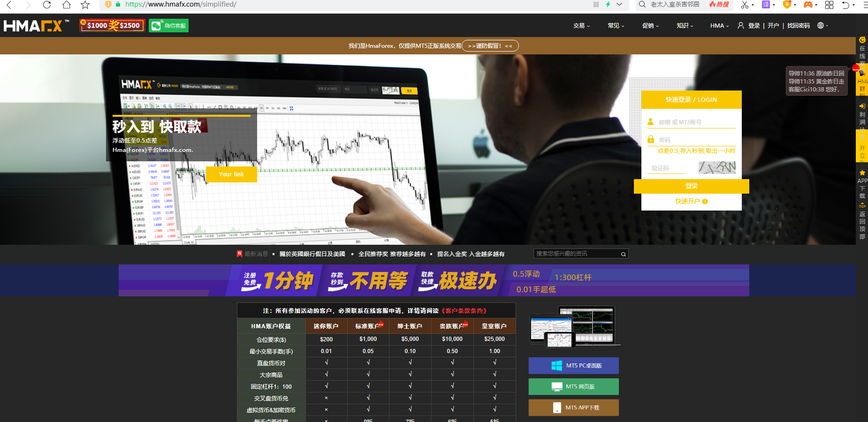The width and height of the screenshot is (868, 422).
Task: Open news item 全民推荐奖 推荐越多越有
Action: (392, 254)
